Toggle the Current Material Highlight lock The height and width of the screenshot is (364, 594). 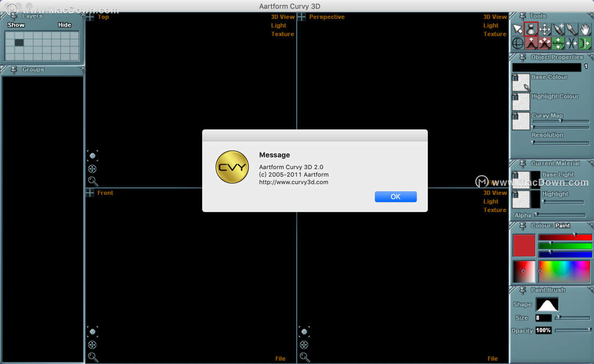point(515,194)
